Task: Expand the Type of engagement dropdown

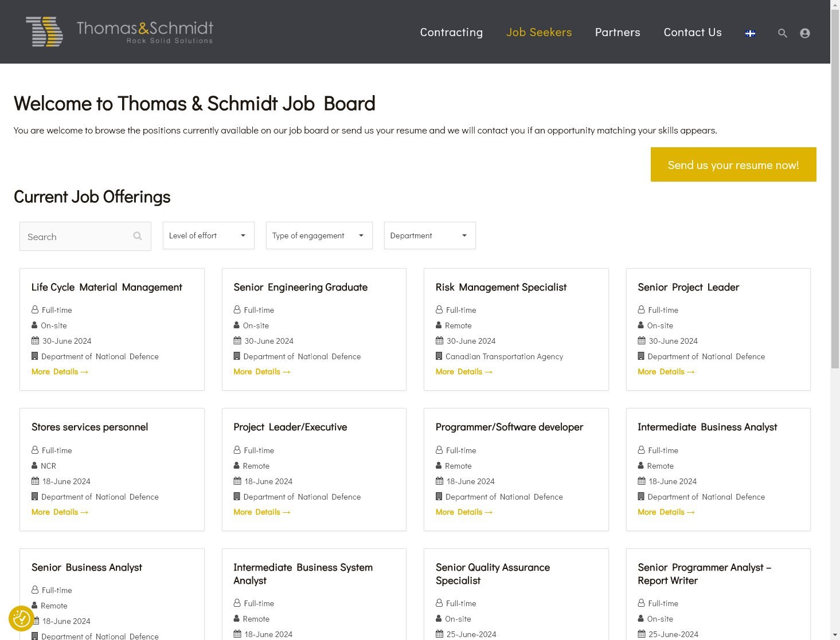Action: click(x=319, y=235)
